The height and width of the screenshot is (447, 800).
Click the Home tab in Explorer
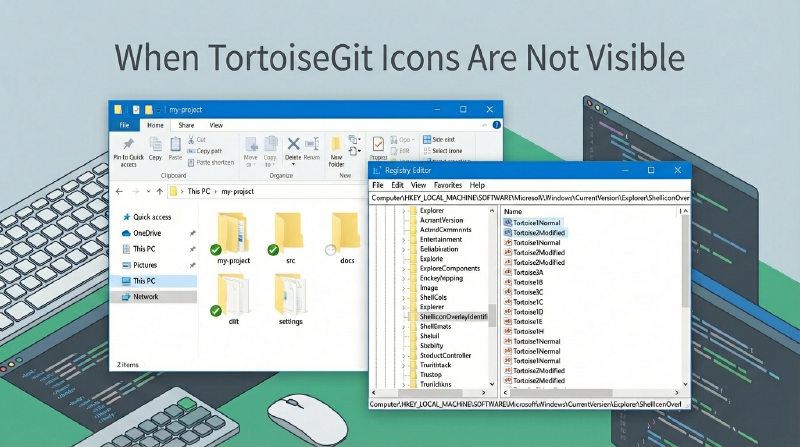155,125
